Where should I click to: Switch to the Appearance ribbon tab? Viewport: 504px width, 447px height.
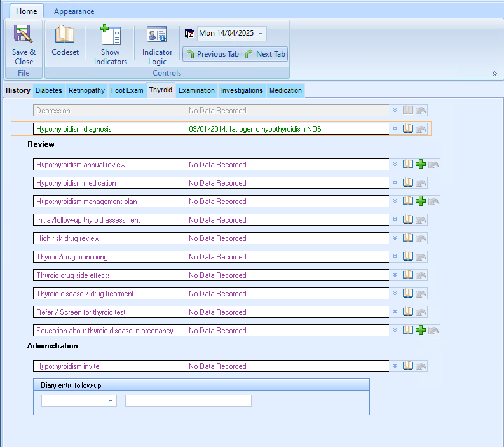(74, 11)
